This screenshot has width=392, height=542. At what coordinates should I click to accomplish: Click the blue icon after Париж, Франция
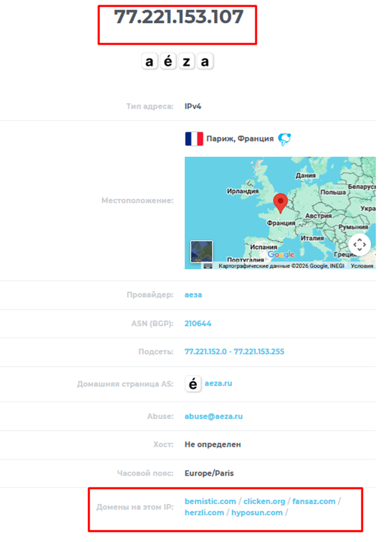284,139
